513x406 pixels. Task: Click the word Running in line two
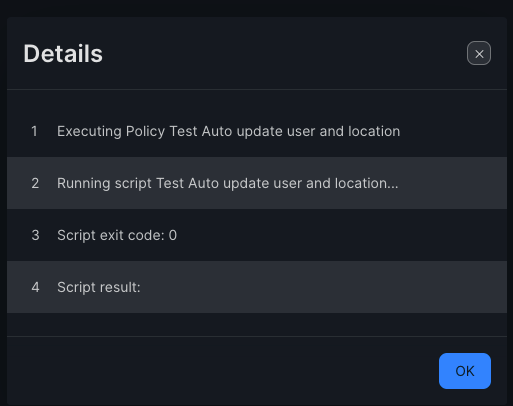click(x=83, y=184)
